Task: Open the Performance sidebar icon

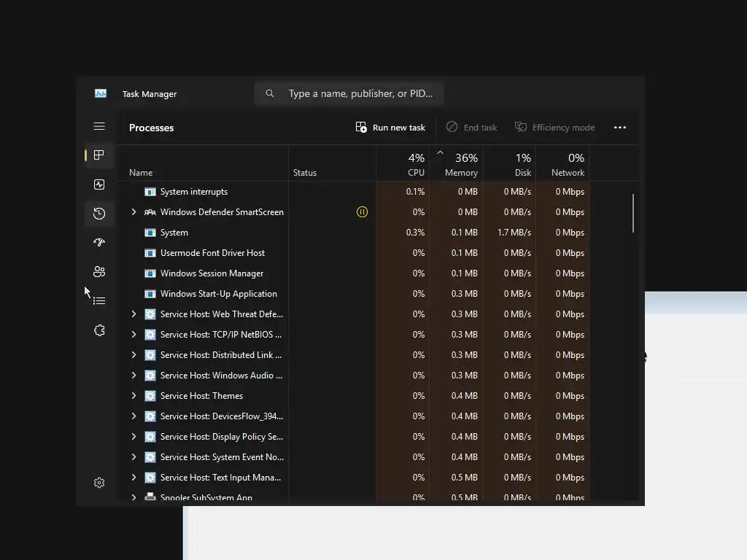Action: pyautogui.click(x=99, y=184)
